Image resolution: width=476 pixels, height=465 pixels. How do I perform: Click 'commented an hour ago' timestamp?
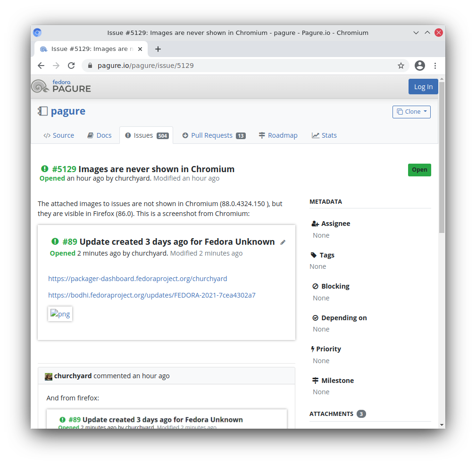132,376
